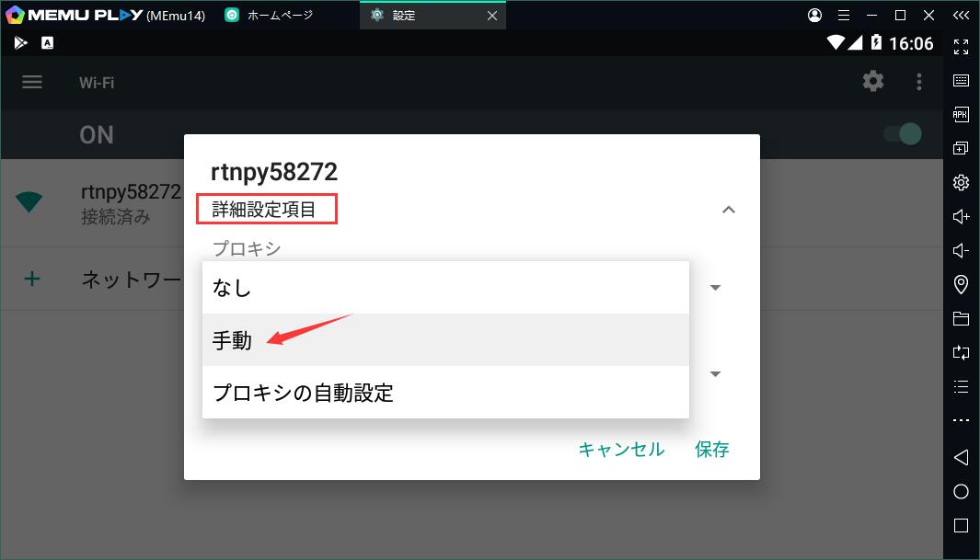
Task: Open the keyboard mapping icon
Action: coord(961,80)
